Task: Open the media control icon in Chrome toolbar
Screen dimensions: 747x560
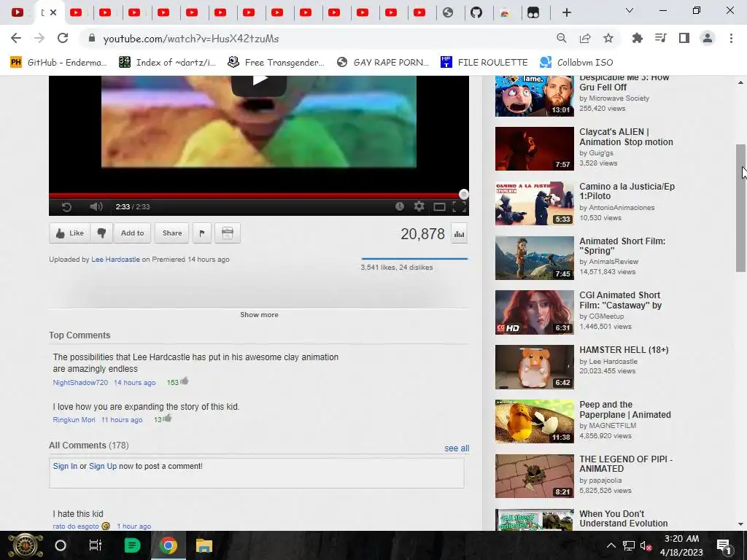Action: 661,38
